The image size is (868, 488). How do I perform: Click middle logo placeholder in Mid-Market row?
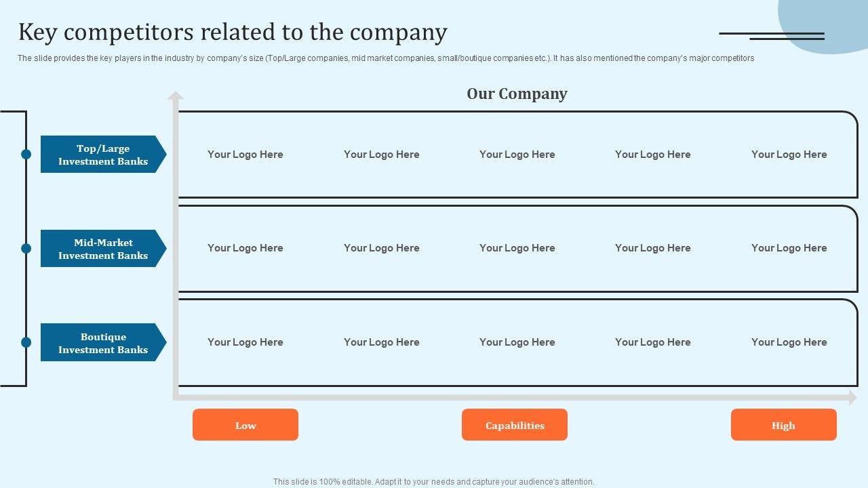tap(517, 248)
